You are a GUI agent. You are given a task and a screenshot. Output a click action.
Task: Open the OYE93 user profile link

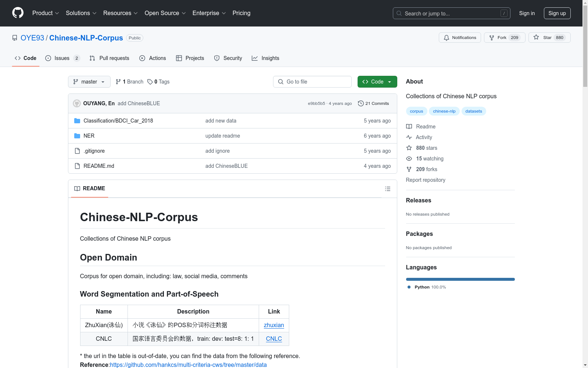(x=32, y=38)
